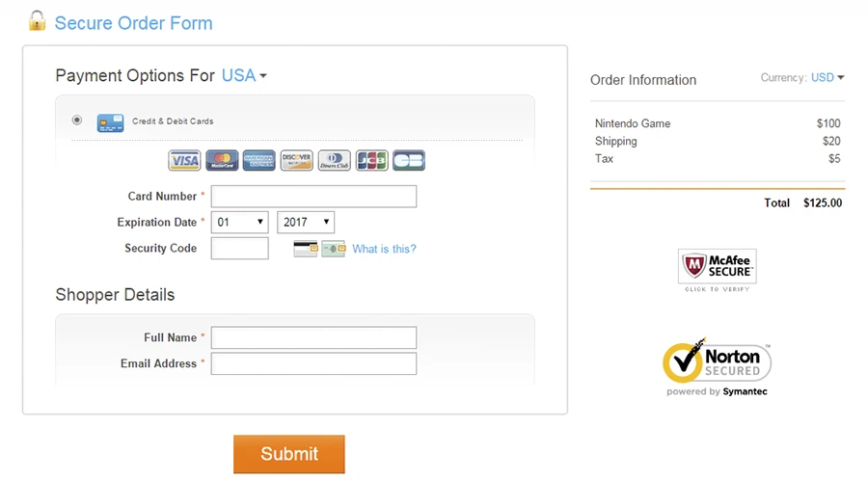868x482 pixels.
Task: Click the MasterCard logo icon
Action: 222,160
